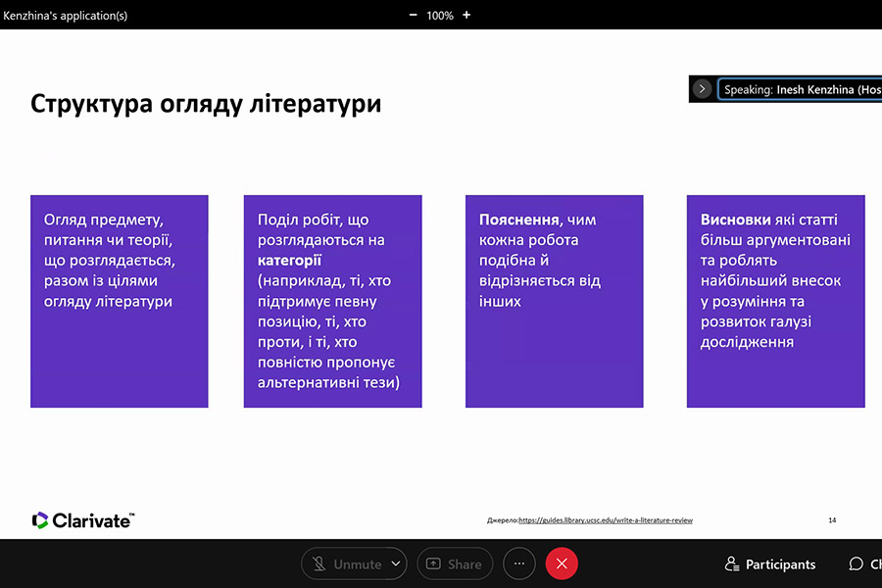Viewport: 882px width, 588px height.
Task: Select the purple box starting with Поділ робіт
Action: [x=332, y=301]
